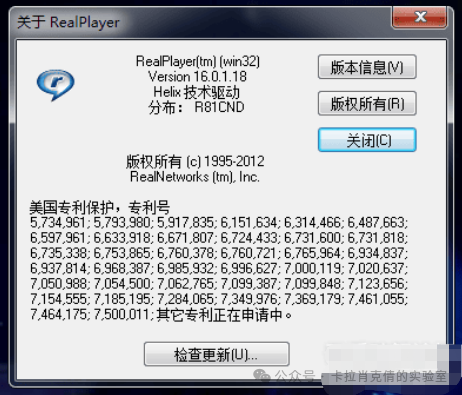Click the 关于 RealPlayer title text
The image size is (462, 395).
click(x=68, y=22)
